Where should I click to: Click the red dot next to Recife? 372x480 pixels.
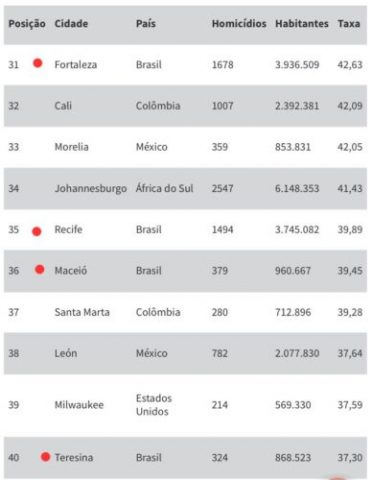coord(37,231)
